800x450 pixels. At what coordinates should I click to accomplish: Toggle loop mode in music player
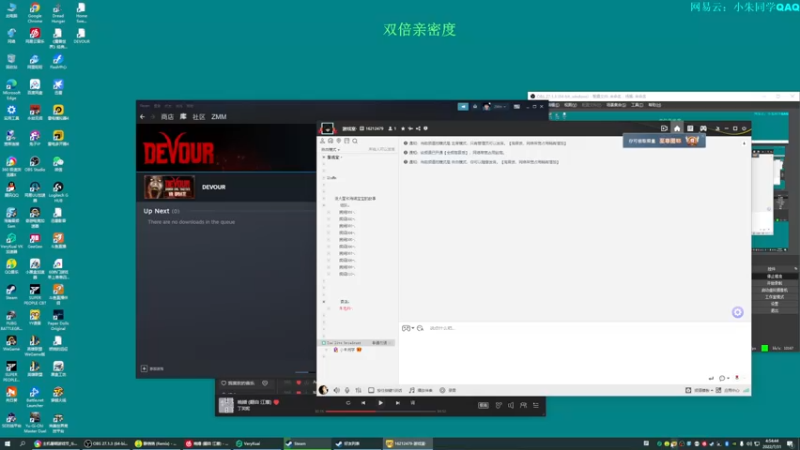(x=348, y=403)
